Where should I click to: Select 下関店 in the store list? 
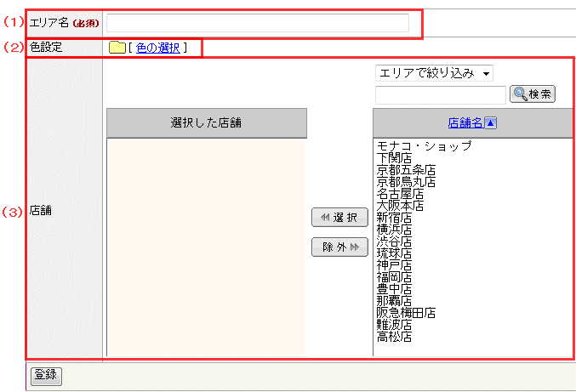394,157
